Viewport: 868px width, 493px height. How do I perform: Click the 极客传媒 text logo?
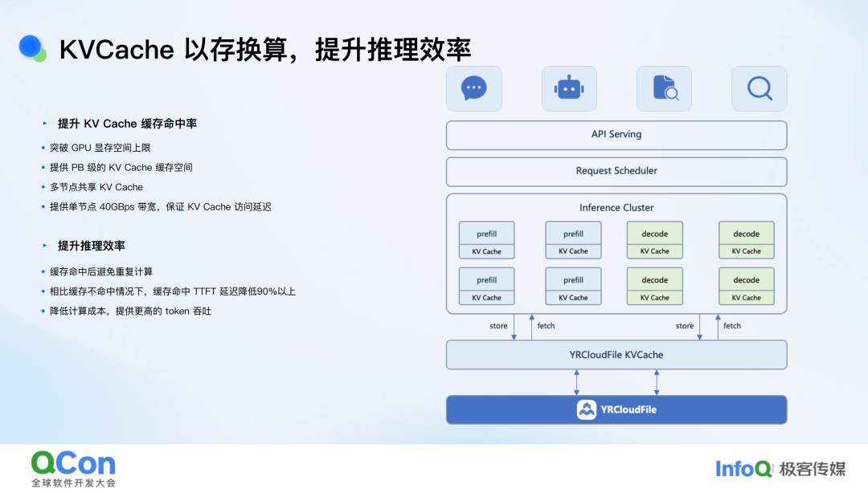point(812,469)
